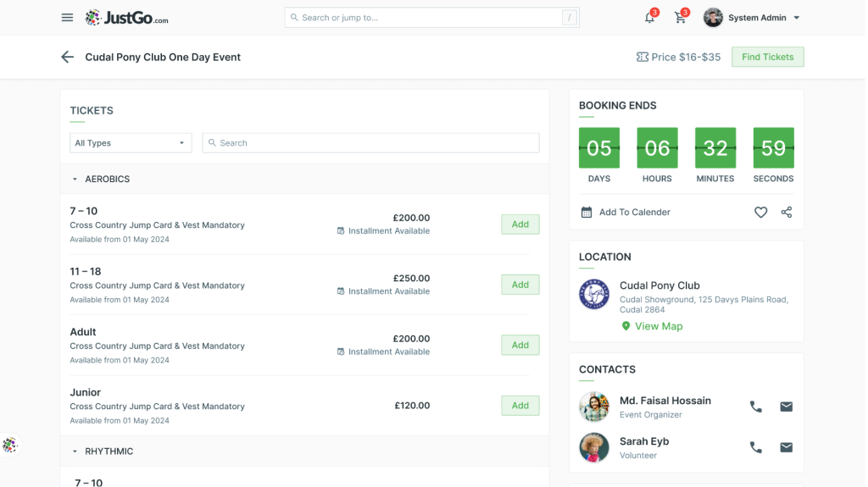Screen dimensions: 868x487
Task: Expand the System Admin account dropdown
Action: click(797, 18)
